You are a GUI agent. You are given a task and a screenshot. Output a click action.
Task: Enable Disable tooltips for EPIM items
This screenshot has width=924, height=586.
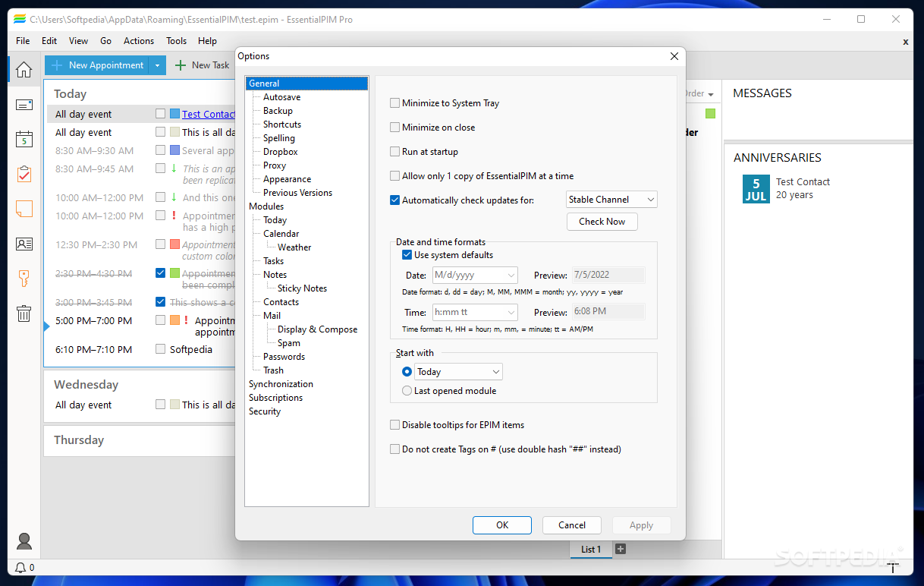click(x=394, y=425)
